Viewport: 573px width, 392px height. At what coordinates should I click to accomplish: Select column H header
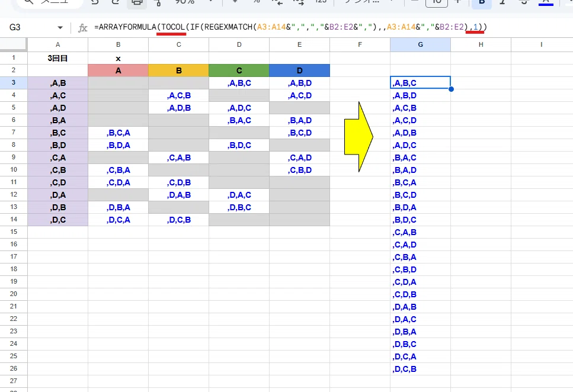click(x=481, y=44)
